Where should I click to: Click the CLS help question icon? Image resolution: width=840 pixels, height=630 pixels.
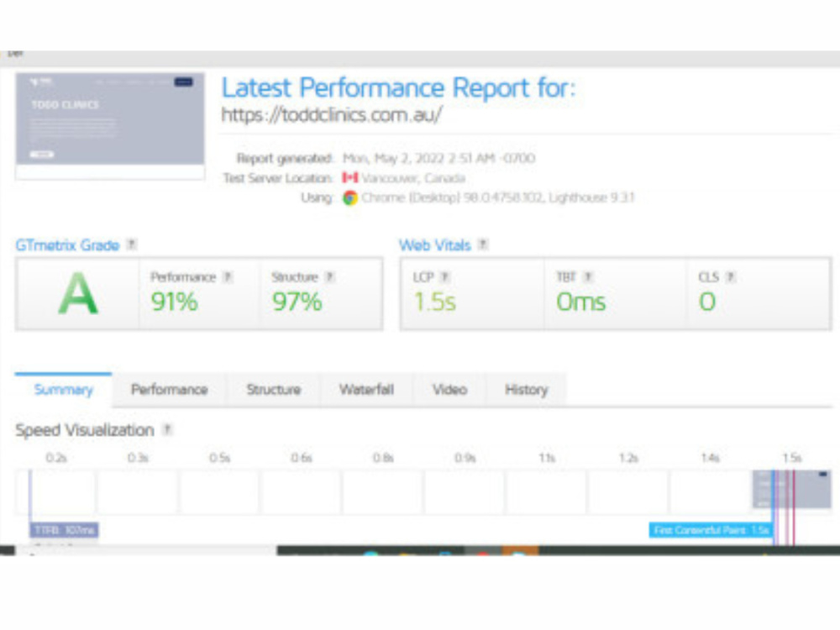point(730,277)
